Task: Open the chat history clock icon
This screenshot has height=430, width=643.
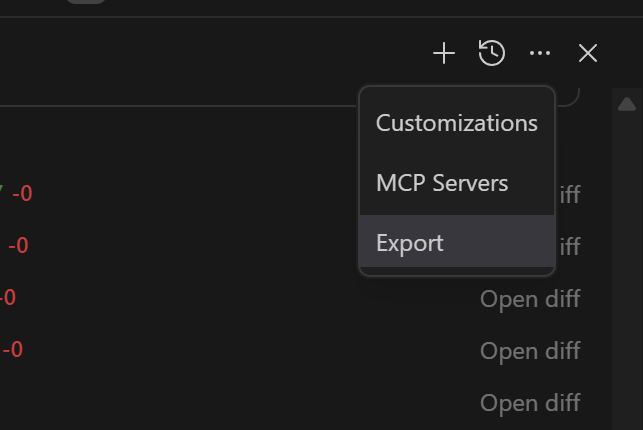Action: click(x=492, y=53)
